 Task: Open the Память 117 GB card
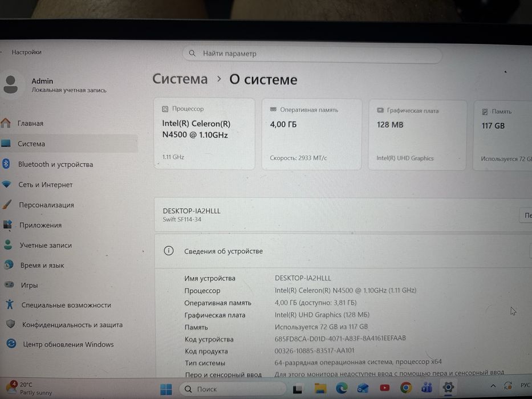(503, 136)
